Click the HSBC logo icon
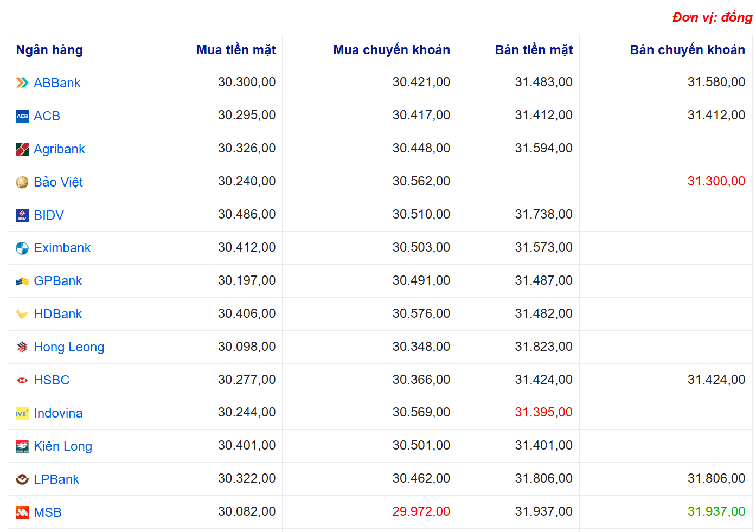Image resolution: width=756 pixels, height=532 pixels. (22, 380)
